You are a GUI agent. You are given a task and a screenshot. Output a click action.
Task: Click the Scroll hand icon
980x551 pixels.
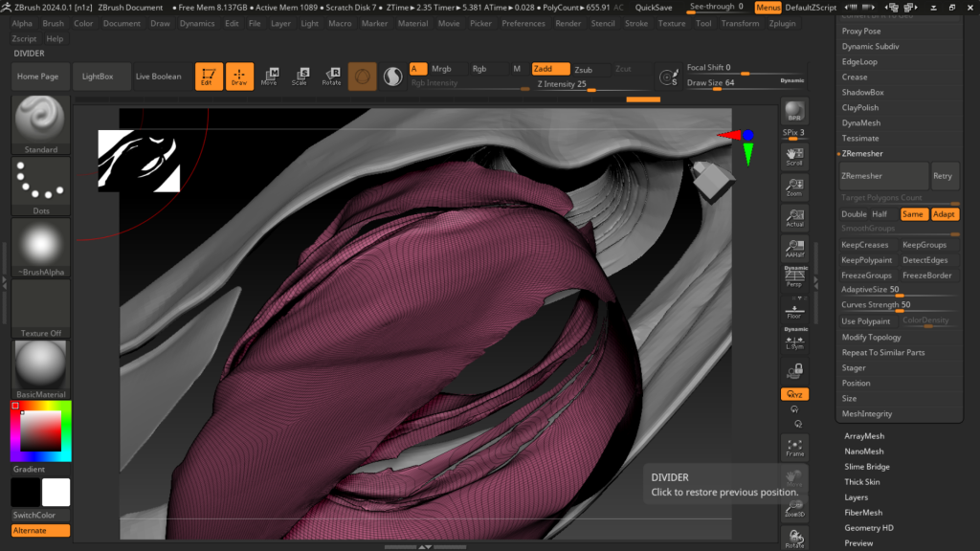(794, 156)
